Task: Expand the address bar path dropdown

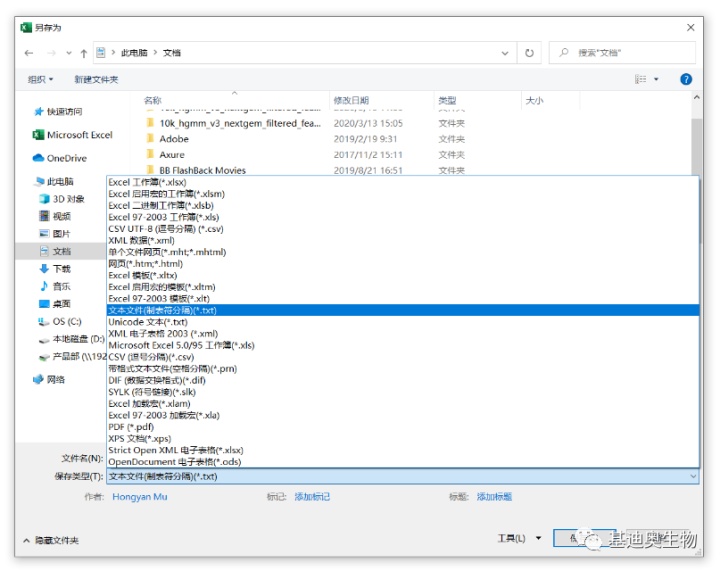Action: pyautogui.click(x=505, y=53)
